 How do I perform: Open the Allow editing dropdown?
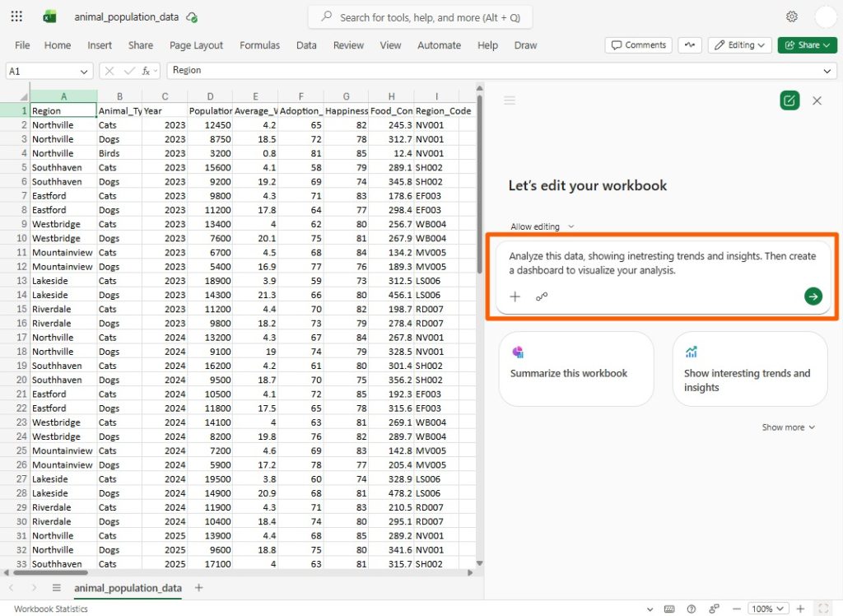pos(542,226)
